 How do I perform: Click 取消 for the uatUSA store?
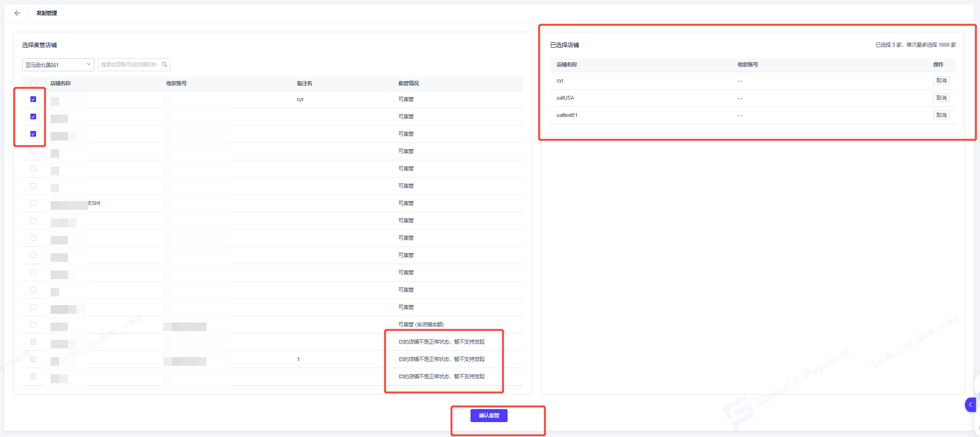pos(941,98)
